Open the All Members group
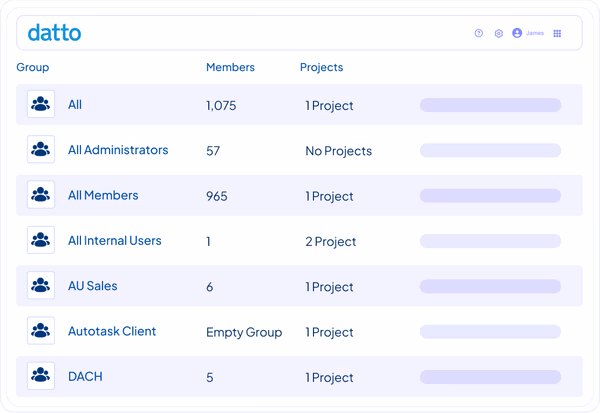The height and width of the screenshot is (413, 600). (x=103, y=195)
